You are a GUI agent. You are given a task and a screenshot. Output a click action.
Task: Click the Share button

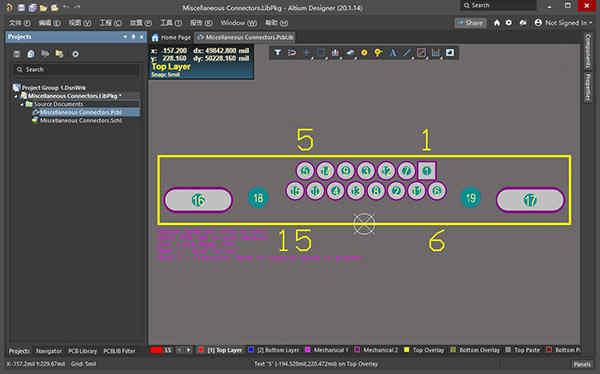point(471,23)
